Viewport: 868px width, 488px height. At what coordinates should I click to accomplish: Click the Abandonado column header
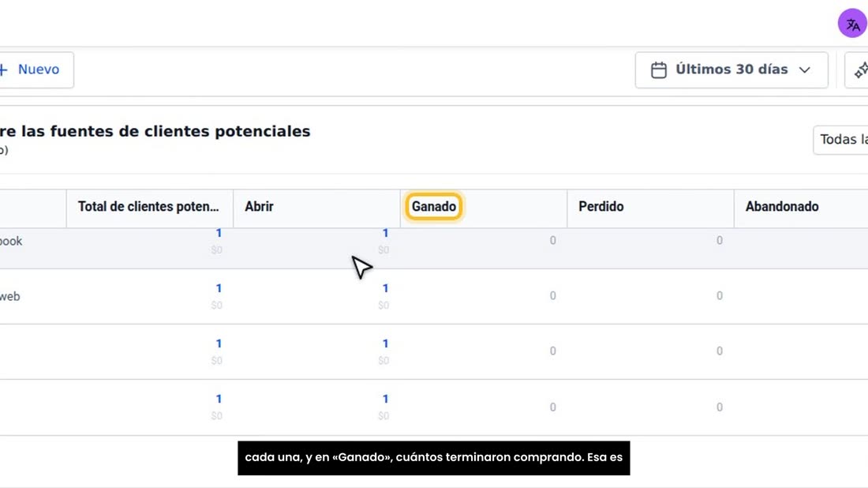pyautogui.click(x=782, y=207)
